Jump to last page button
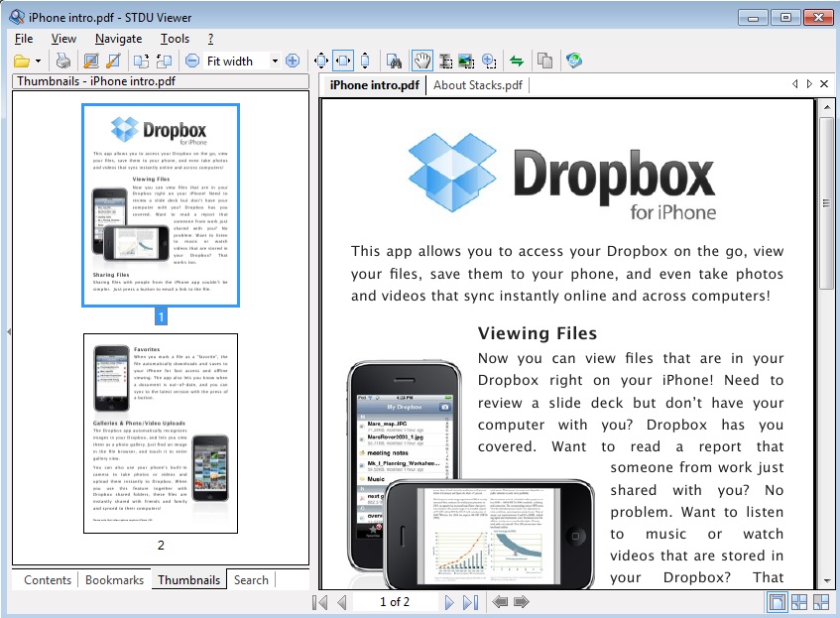This screenshot has width=840, height=618. tap(471, 602)
